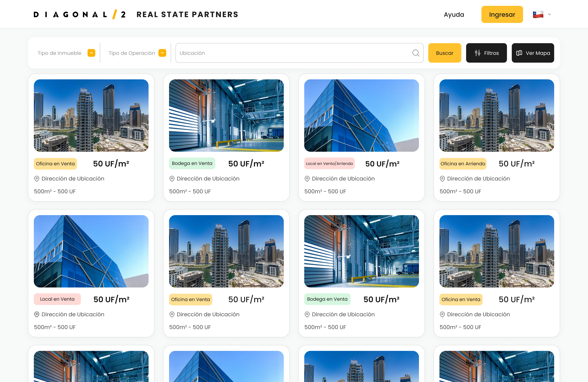The width and height of the screenshot is (588, 382).
Task: Open the Ayuda menu
Action: [454, 14]
